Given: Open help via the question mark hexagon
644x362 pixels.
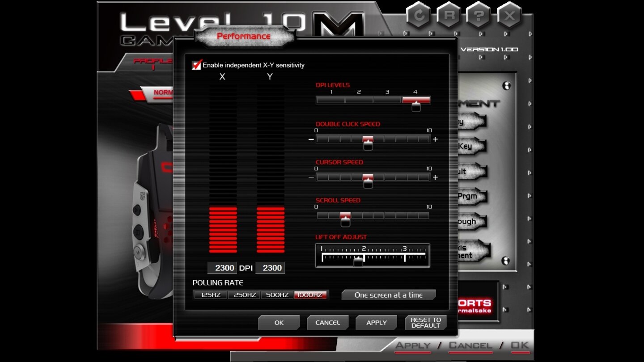Looking at the screenshot, I should 479,16.
